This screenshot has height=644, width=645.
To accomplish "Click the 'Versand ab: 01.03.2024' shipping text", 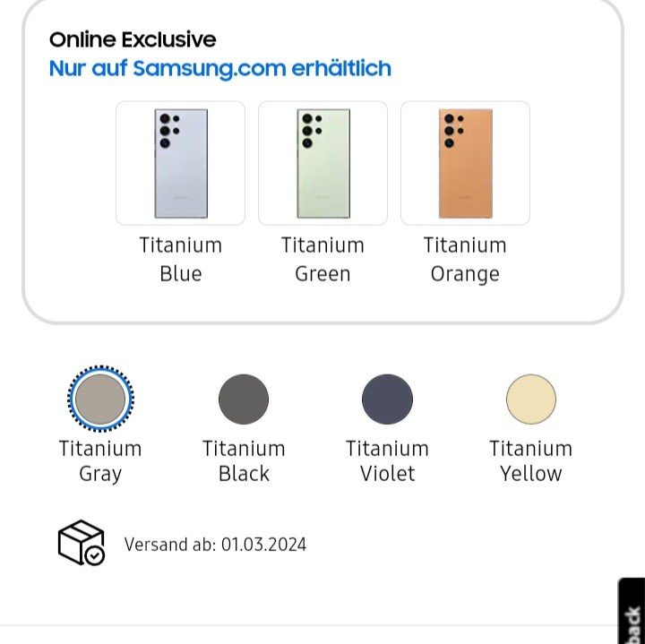I will pos(215,545).
